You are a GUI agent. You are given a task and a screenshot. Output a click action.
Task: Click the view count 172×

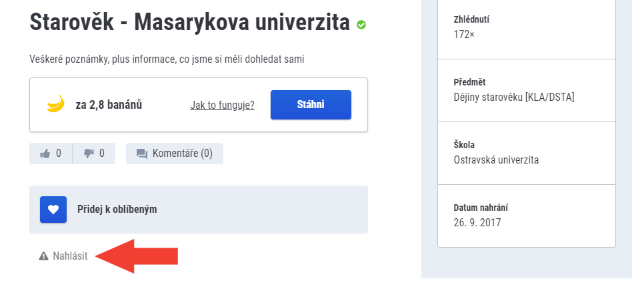(463, 33)
